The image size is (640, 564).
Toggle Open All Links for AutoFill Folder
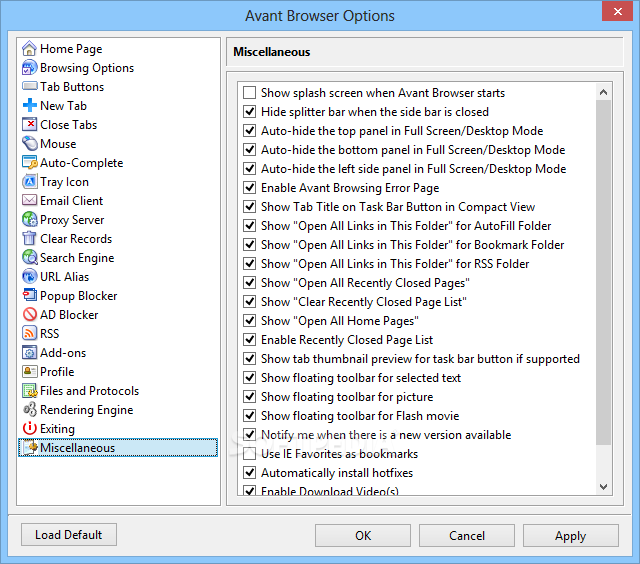[249, 225]
